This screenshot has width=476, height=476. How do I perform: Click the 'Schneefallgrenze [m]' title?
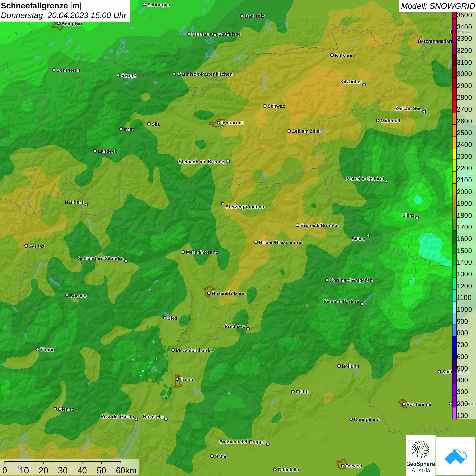41,6
